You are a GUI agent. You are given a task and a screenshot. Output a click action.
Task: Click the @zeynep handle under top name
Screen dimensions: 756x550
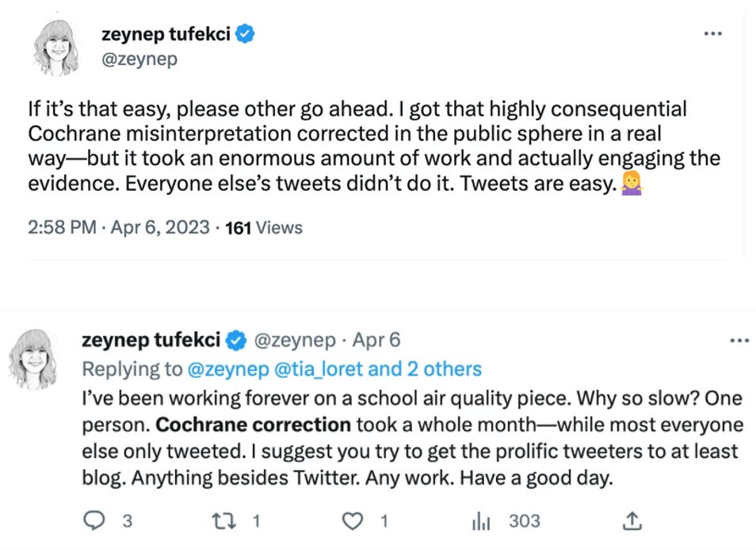[139, 59]
